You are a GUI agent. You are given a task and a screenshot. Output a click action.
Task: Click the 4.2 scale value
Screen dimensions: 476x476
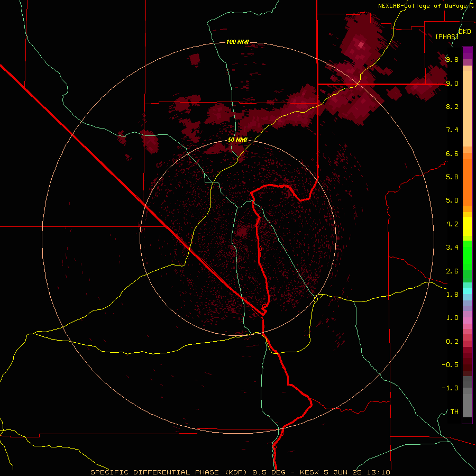coord(452,224)
